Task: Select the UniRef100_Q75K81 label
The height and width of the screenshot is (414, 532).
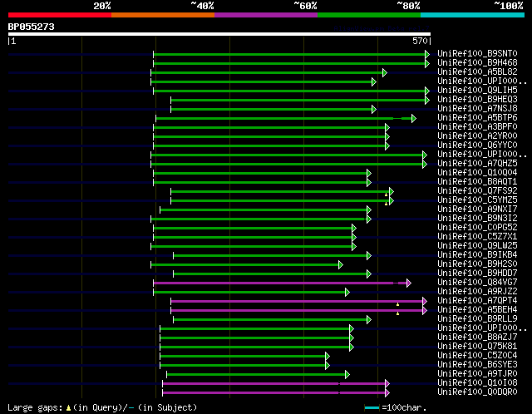Action: point(477,347)
